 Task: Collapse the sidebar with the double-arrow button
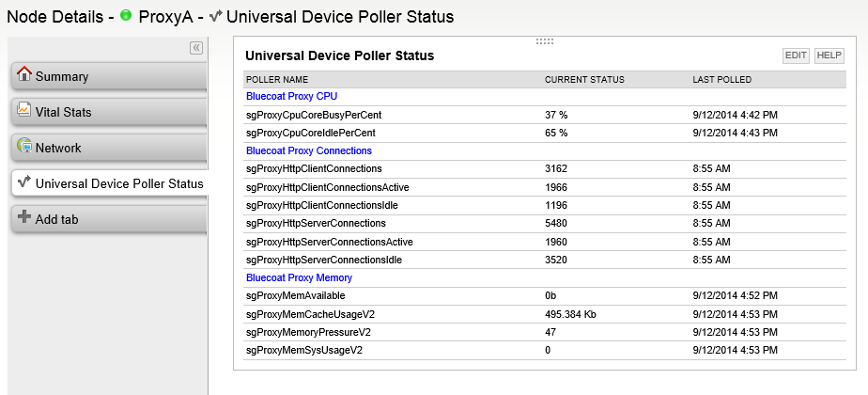coord(196,48)
